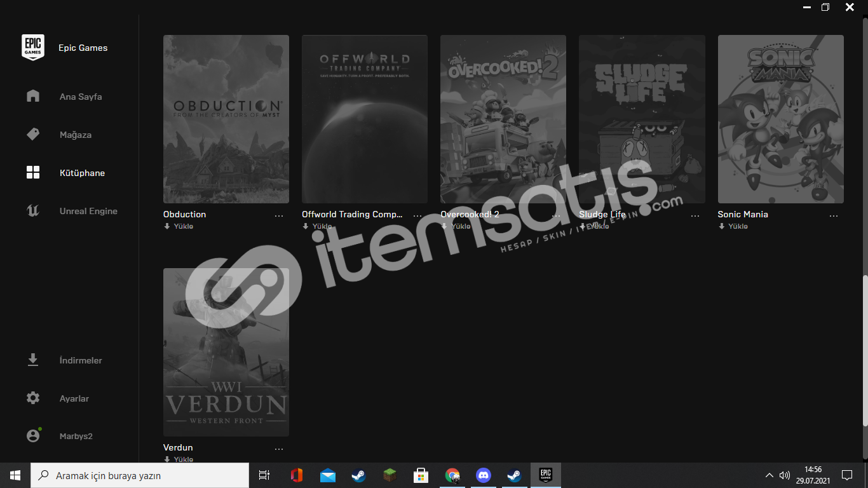Image resolution: width=868 pixels, height=488 pixels.
Task: Open Sludge Life three-dot options menu
Action: point(695,216)
